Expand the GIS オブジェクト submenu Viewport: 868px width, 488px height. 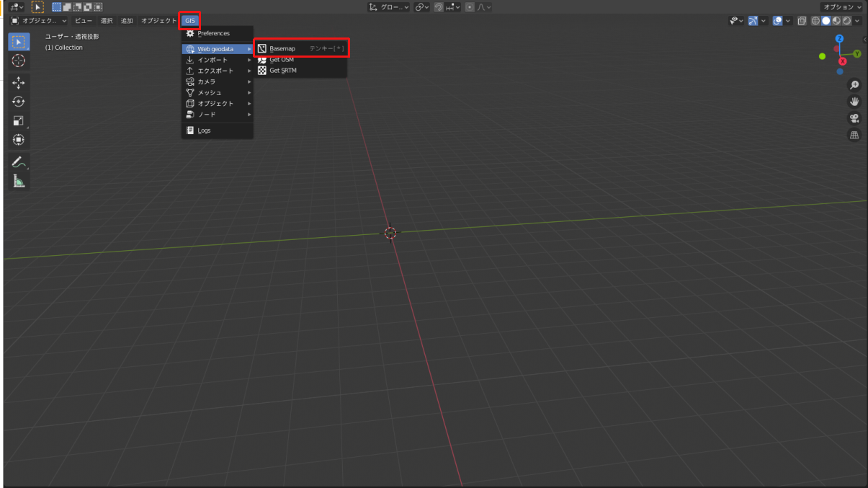pyautogui.click(x=218, y=103)
